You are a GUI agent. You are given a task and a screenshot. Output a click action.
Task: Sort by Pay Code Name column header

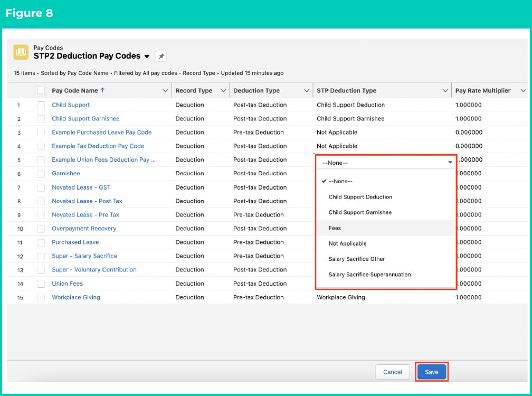pyautogui.click(x=75, y=91)
